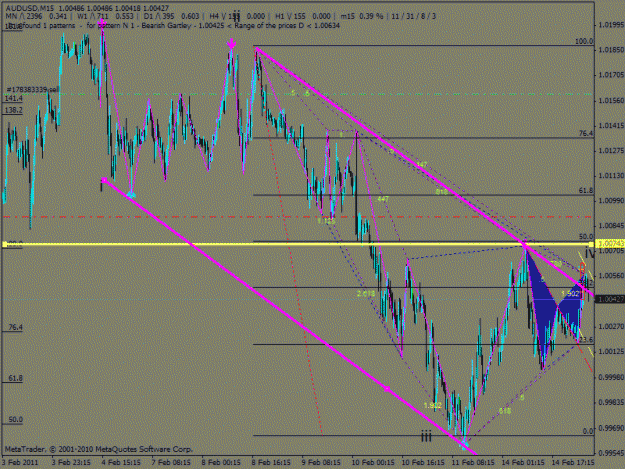This screenshot has height=469, width=625.
Task: Click the '100.0' Fibonacci level label
Action: click(584, 41)
